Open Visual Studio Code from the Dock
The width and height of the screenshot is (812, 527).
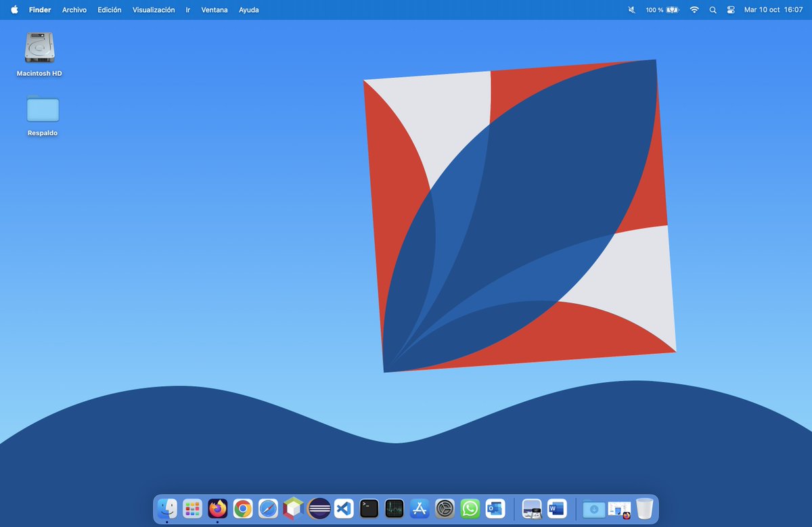[344, 508]
